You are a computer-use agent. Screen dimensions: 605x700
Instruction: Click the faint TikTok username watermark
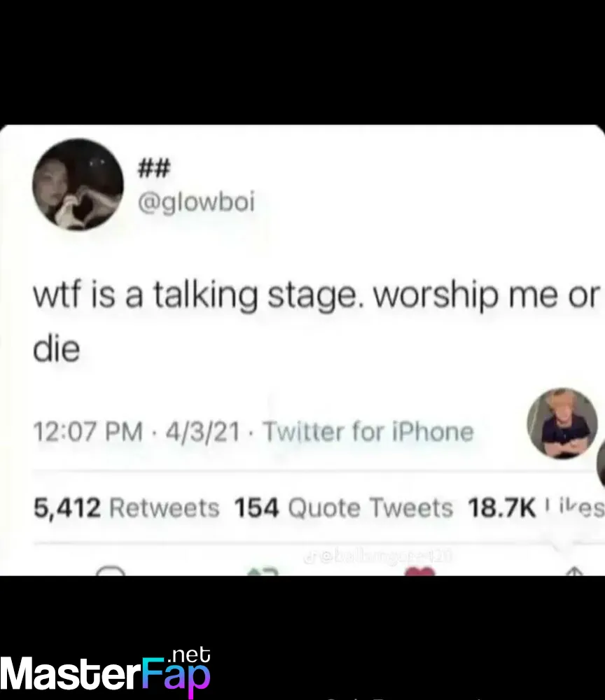click(x=385, y=556)
